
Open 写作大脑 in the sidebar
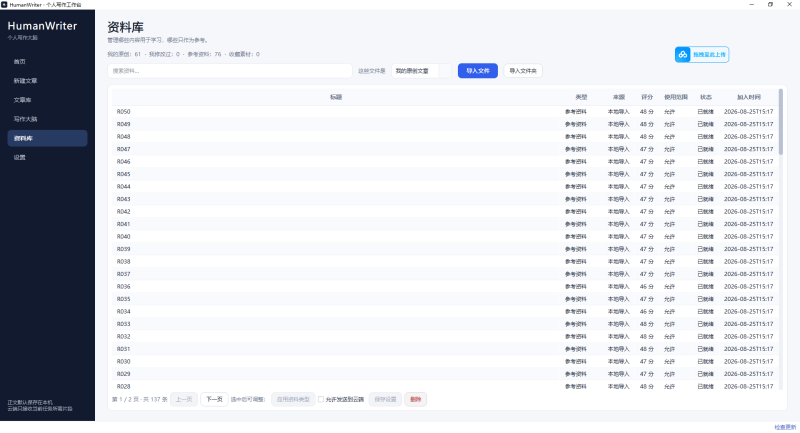[47, 119]
